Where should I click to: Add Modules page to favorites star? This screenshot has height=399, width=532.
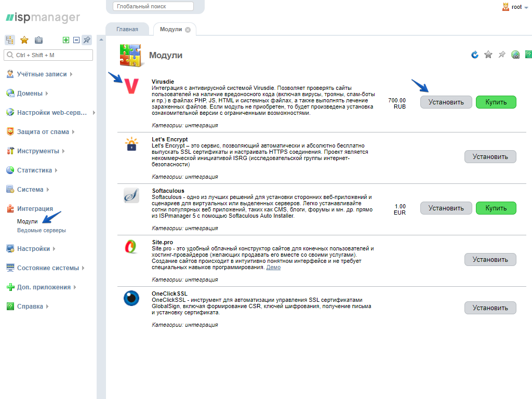click(488, 55)
